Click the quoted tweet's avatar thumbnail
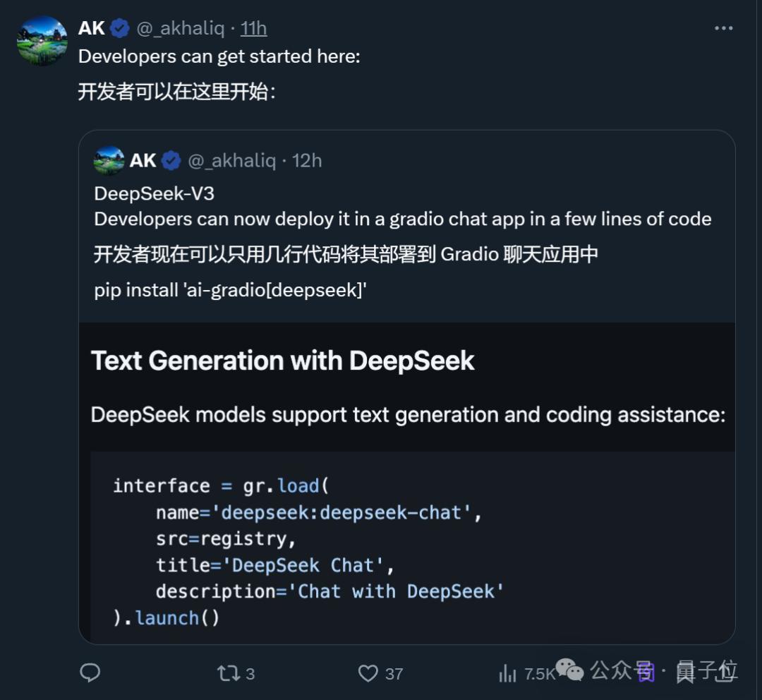 [x=109, y=160]
